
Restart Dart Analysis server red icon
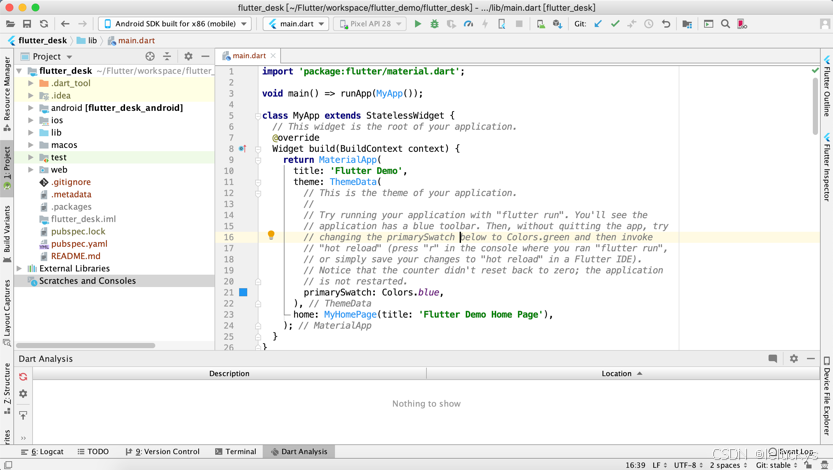[x=23, y=377]
